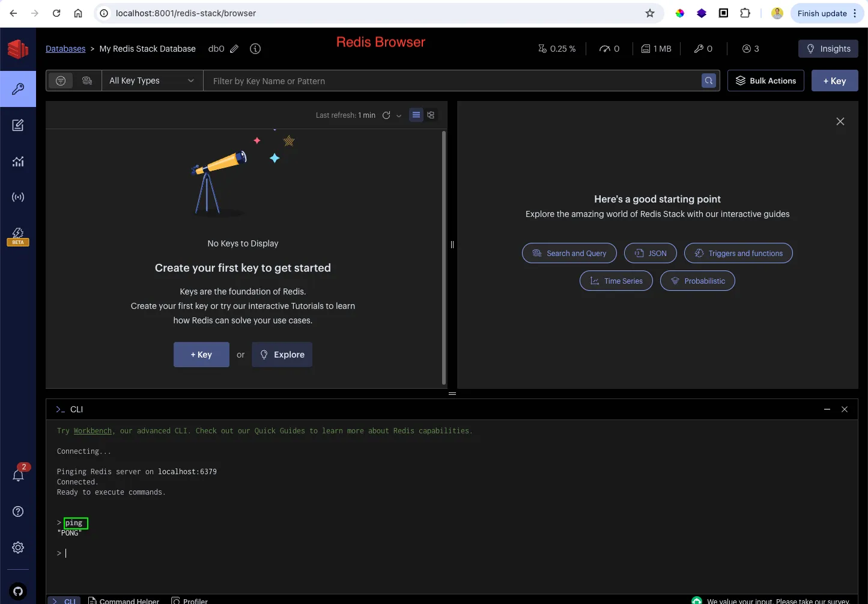Open Search and Query guide
Screen dimensions: 868x604
569,253
